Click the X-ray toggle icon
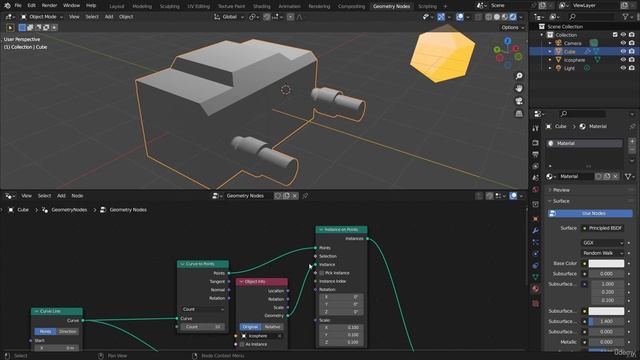This screenshot has height=360, width=640. click(x=478, y=17)
